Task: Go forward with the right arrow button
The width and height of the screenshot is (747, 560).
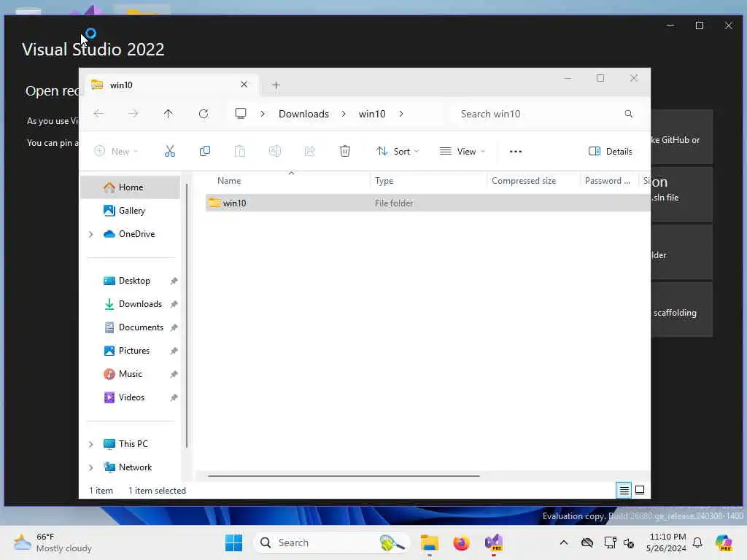Action: 133,113
